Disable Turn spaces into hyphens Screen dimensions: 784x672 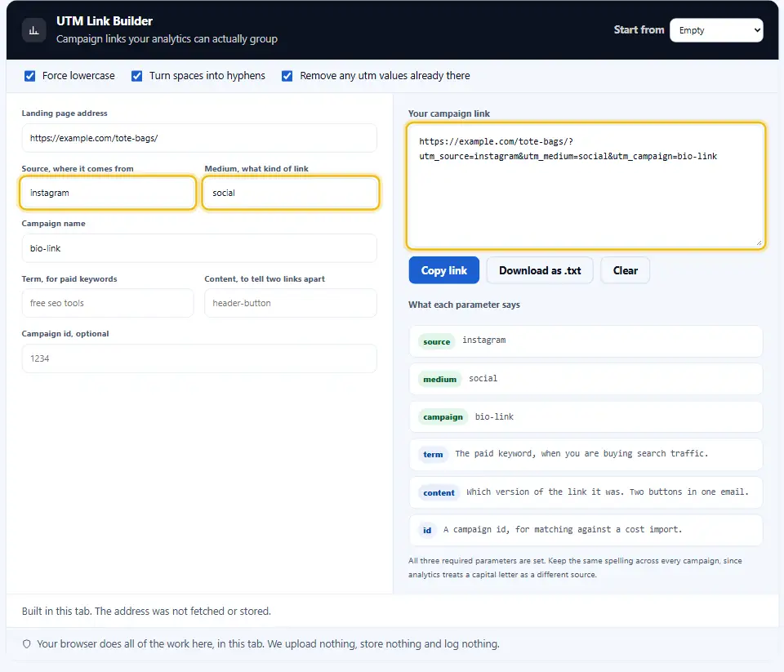136,76
